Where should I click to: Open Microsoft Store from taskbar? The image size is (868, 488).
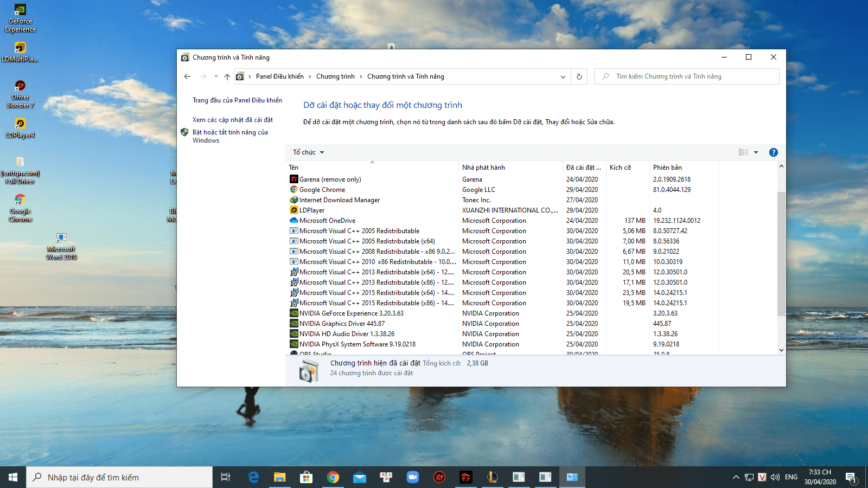[x=307, y=477]
